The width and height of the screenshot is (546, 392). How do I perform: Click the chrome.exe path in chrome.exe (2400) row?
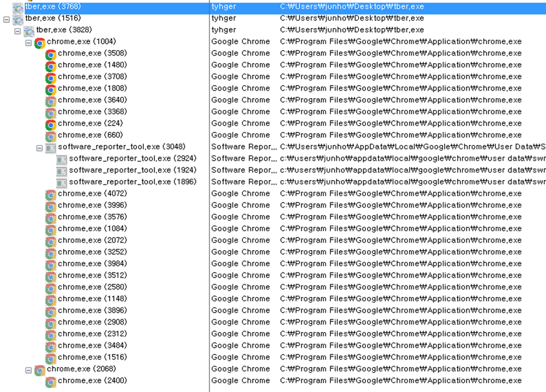[x=401, y=381]
